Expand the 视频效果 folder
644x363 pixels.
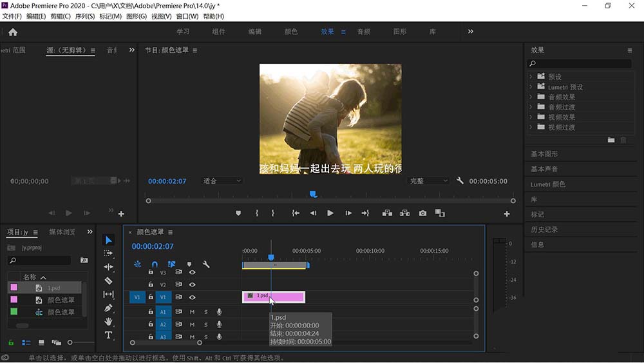pos(531,117)
